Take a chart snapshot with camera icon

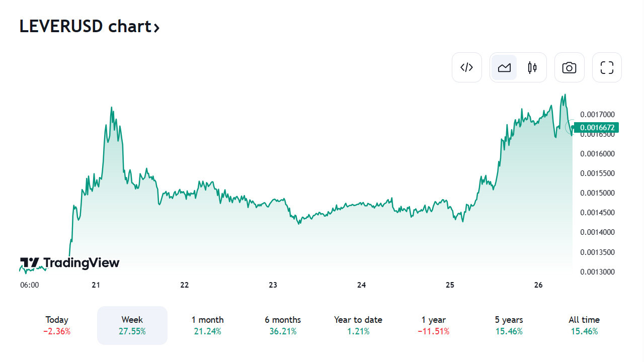[x=569, y=67]
